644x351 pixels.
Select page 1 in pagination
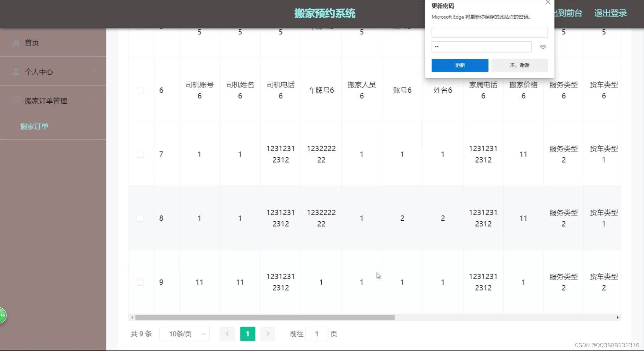[x=248, y=334]
